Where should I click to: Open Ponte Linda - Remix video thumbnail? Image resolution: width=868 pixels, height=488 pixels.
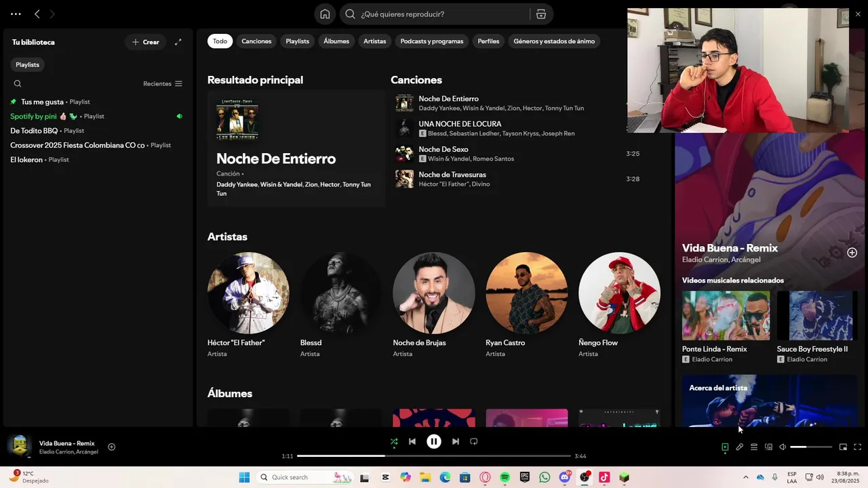click(x=726, y=315)
